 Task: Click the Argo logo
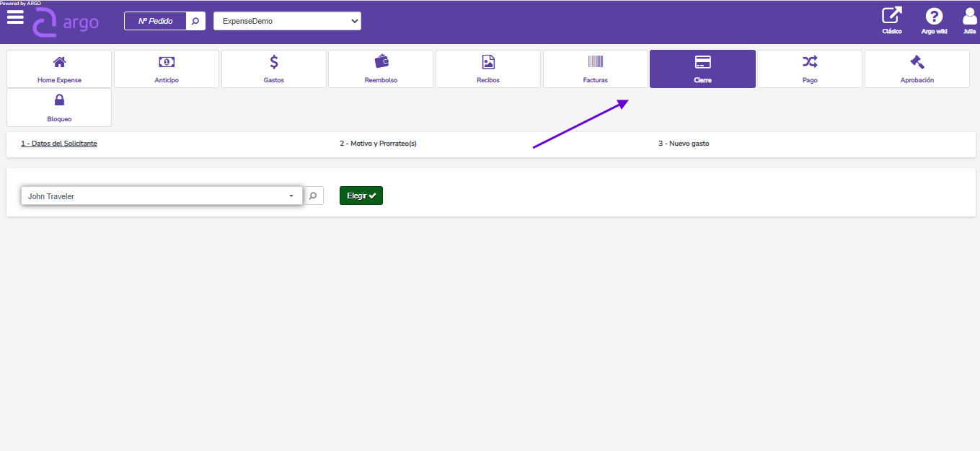pyautogui.click(x=66, y=22)
